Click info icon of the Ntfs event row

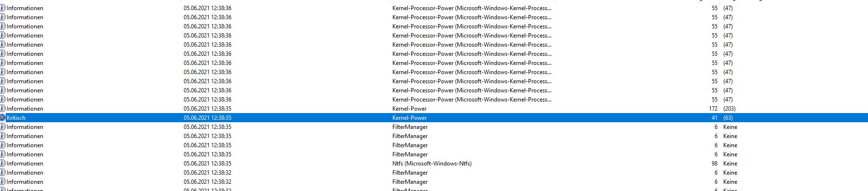tap(2, 164)
